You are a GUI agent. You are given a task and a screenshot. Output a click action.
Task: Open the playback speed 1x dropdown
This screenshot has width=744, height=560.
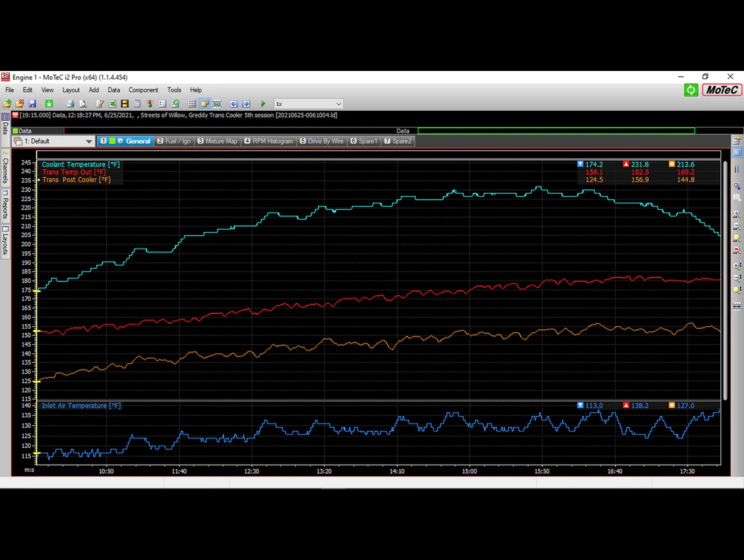[338, 104]
